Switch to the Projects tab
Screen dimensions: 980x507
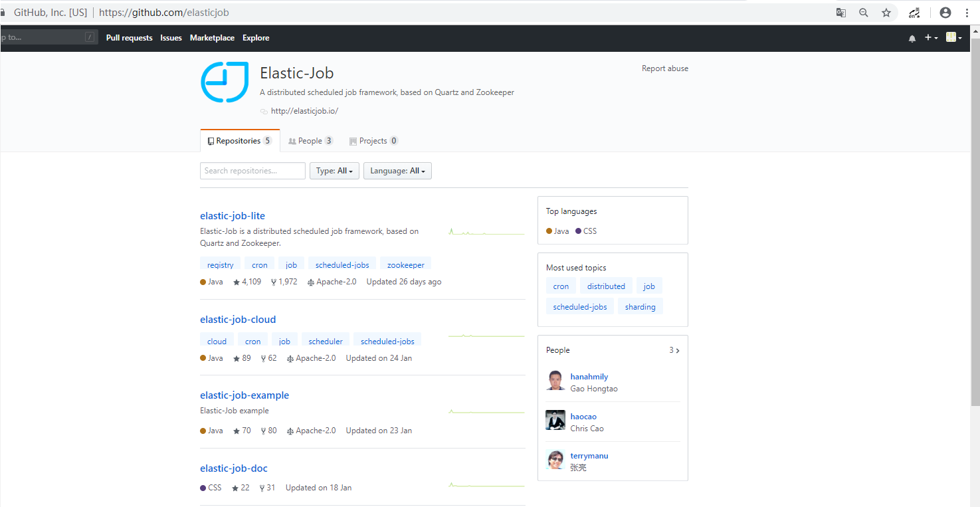click(373, 141)
